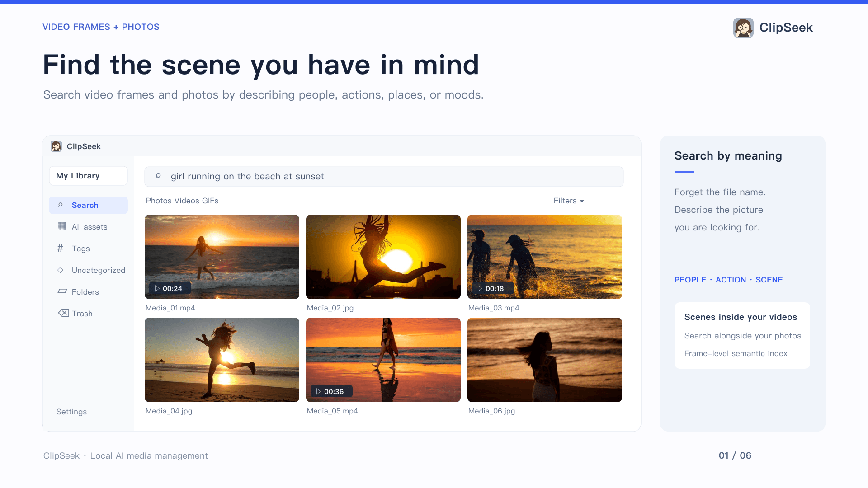The height and width of the screenshot is (488, 868).
Task: Open the Media_06.jpg thumbnail
Action: click(x=545, y=360)
